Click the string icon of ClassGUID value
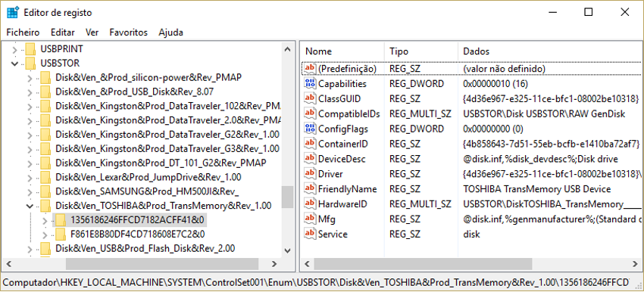The width and height of the screenshot is (644, 292). (310, 98)
